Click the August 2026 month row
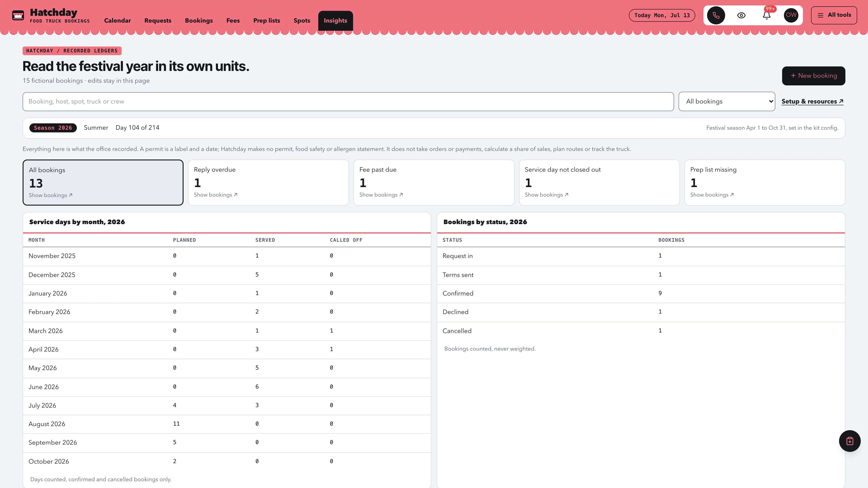Viewport: 868px width, 488px height. point(227,424)
